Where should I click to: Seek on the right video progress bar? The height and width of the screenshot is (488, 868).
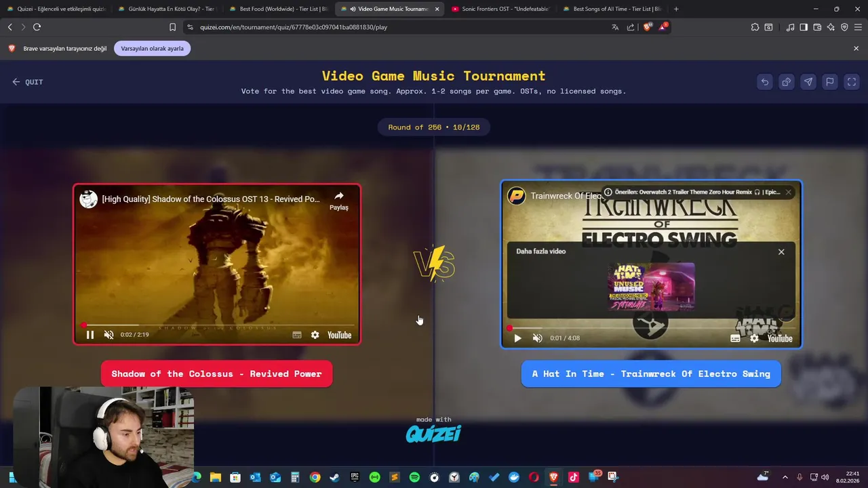pyautogui.click(x=651, y=329)
